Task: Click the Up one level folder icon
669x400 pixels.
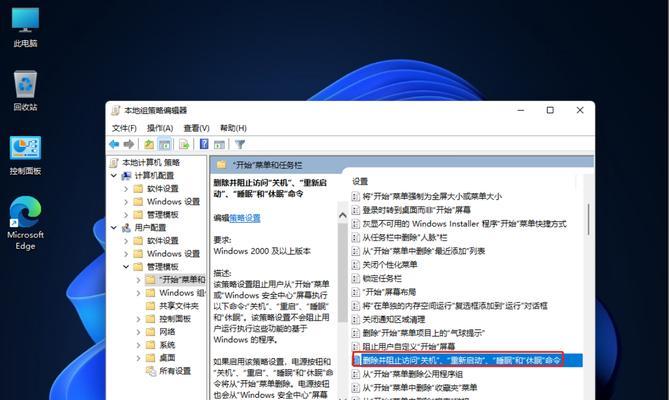Action: [x=149, y=145]
